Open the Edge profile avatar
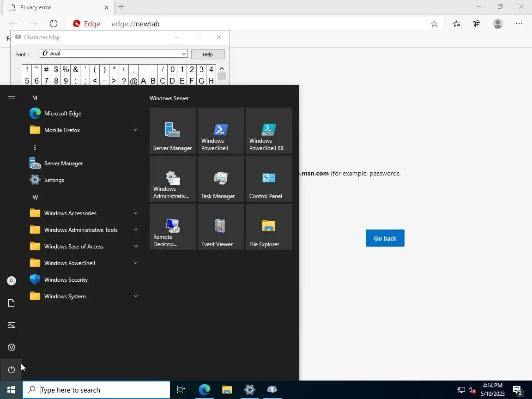This screenshot has height=399, width=532. click(498, 24)
